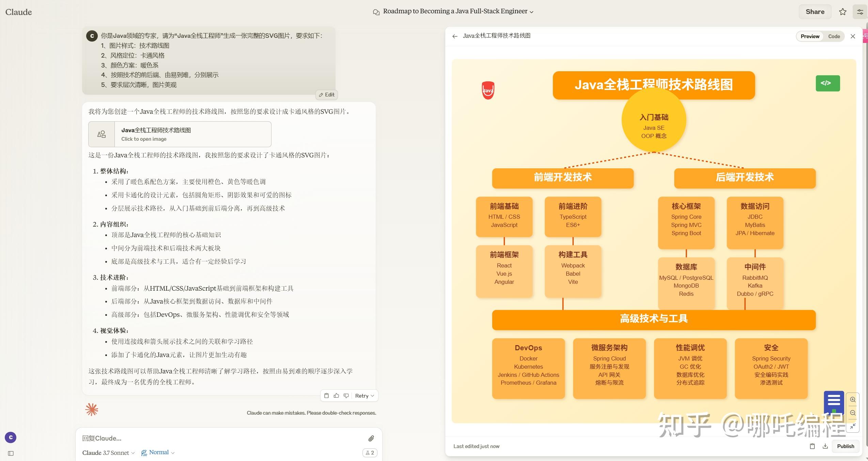Attach a file with paperclip icon
Viewport: 868px width, 461px height.
click(371, 438)
